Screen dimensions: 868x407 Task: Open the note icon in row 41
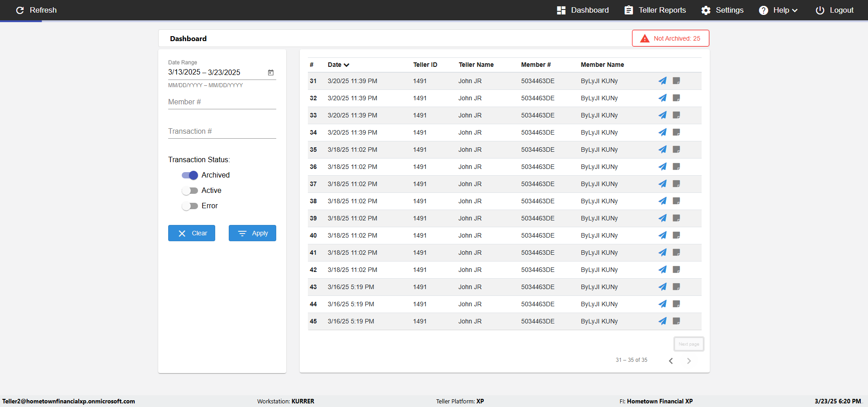(676, 253)
